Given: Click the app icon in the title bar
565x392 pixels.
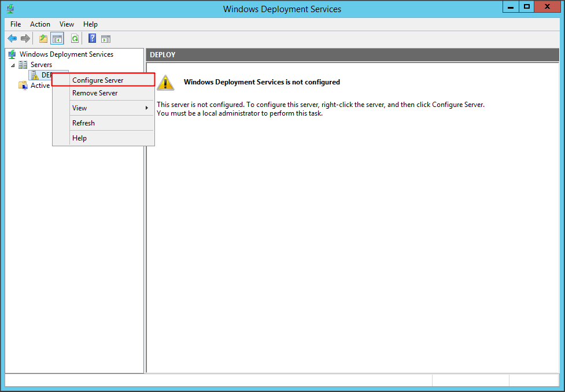Looking at the screenshot, I should point(10,9).
